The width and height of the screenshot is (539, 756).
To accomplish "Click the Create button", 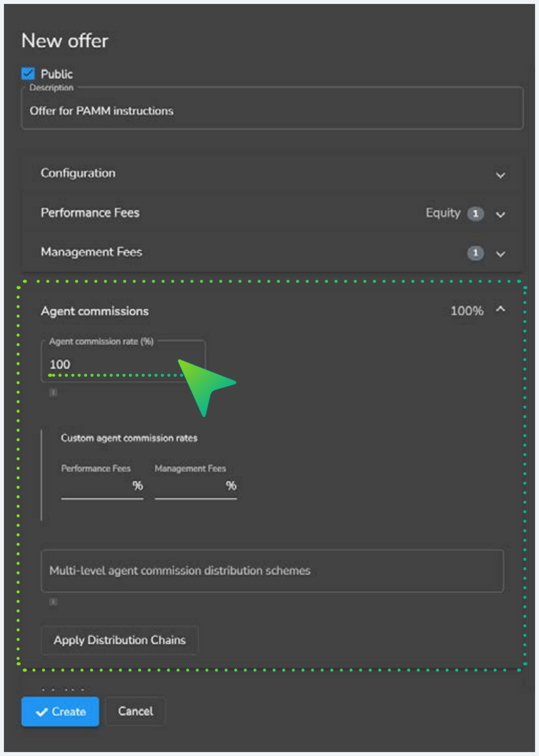I will tap(60, 711).
